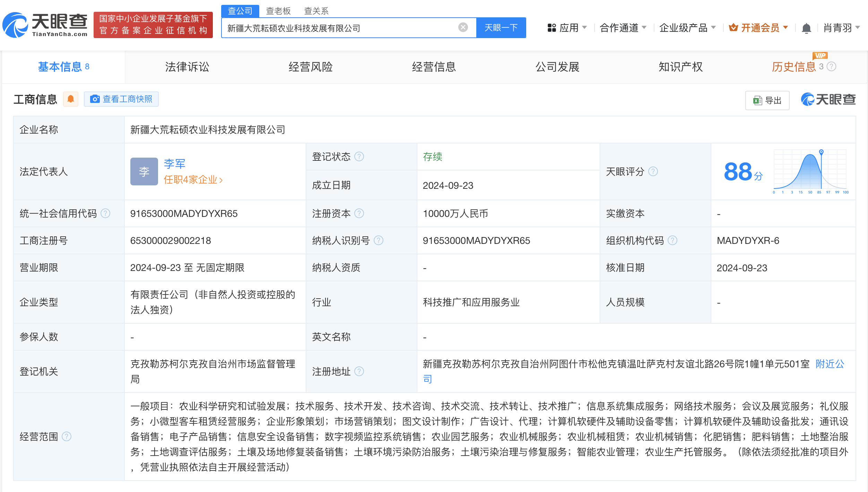868x492 pixels.
Task: Open the 公司发展 tab
Action: point(557,67)
